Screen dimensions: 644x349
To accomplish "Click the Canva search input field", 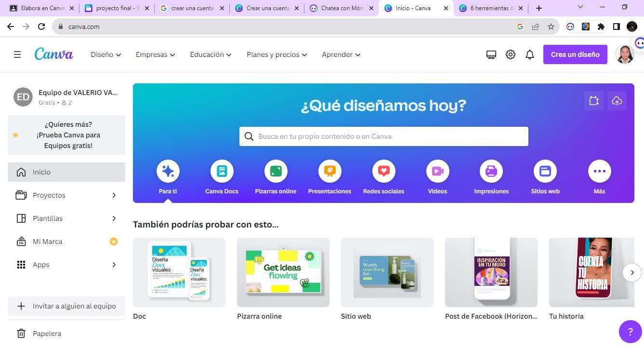I will 384,136.
